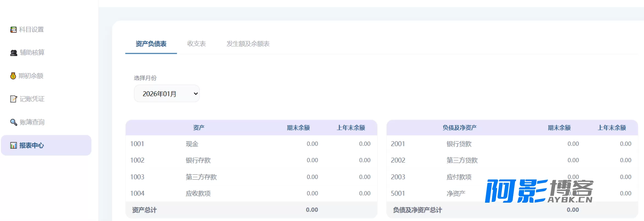This screenshot has width=644, height=221.
Task: Select the 第三方存款 row name
Action: click(201, 177)
